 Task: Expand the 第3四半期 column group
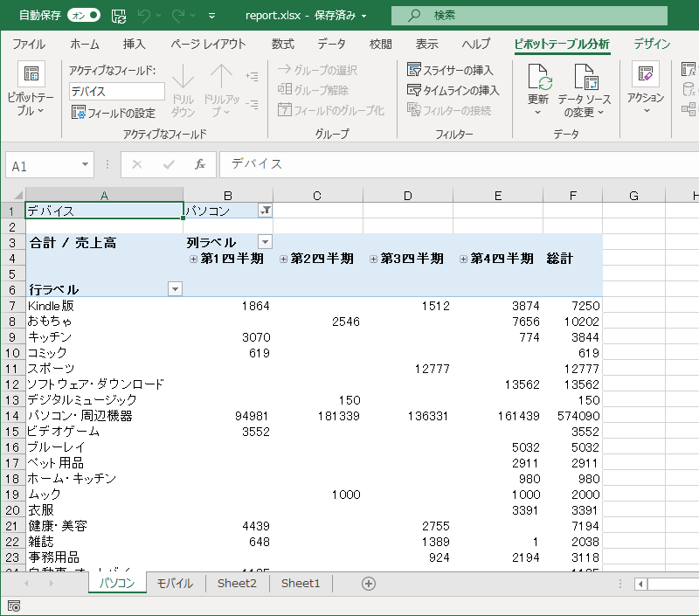[x=373, y=259]
